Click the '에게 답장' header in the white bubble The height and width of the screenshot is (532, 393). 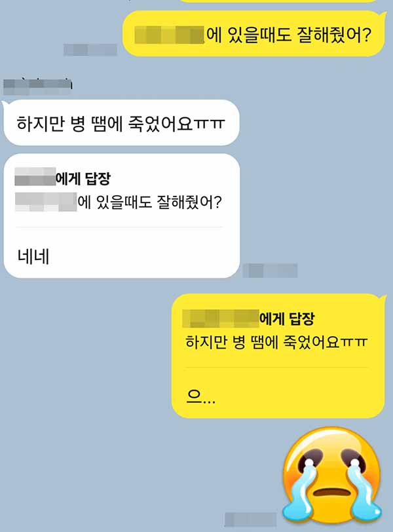coord(83,178)
